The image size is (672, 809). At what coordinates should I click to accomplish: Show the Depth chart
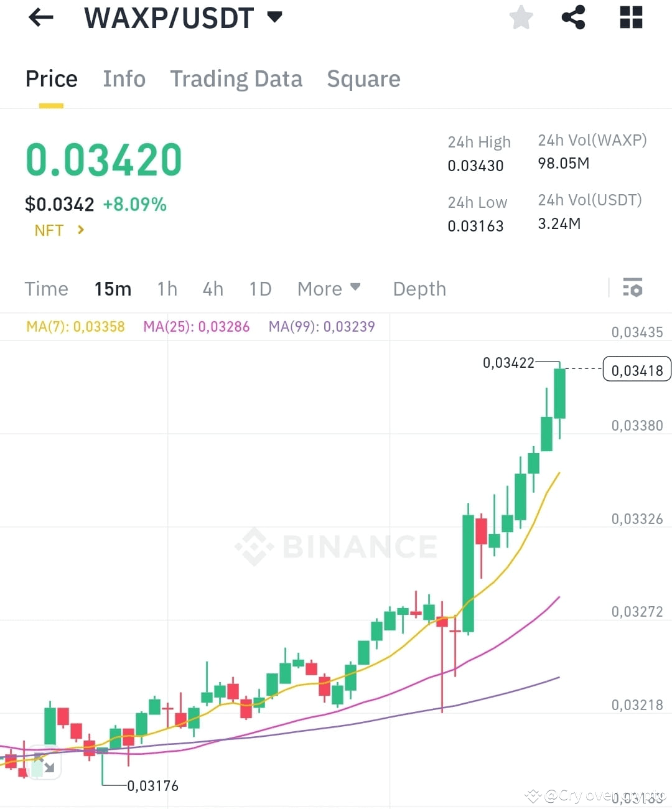coord(419,289)
